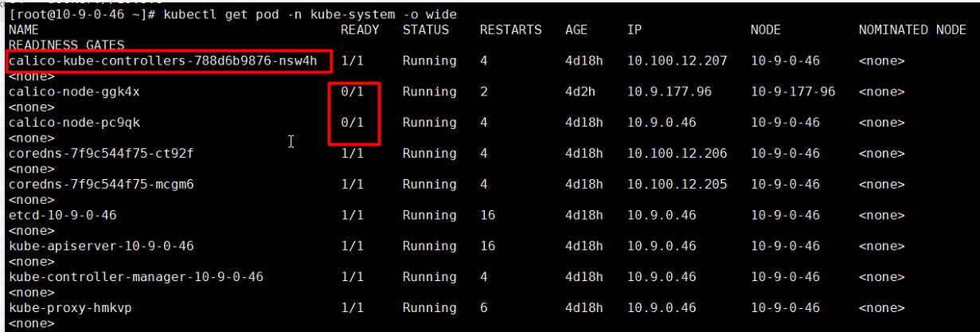Image resolution: width=980 pixels, height=332 pixels.
Task: Click the 0/1 ready value for calico-node-ggk4x
Action: [352, 92]
